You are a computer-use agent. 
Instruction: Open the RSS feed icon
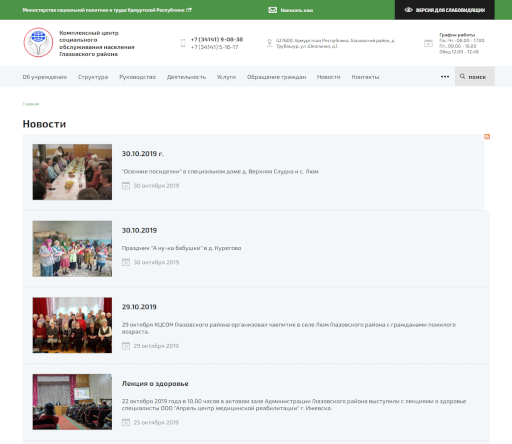487,137
